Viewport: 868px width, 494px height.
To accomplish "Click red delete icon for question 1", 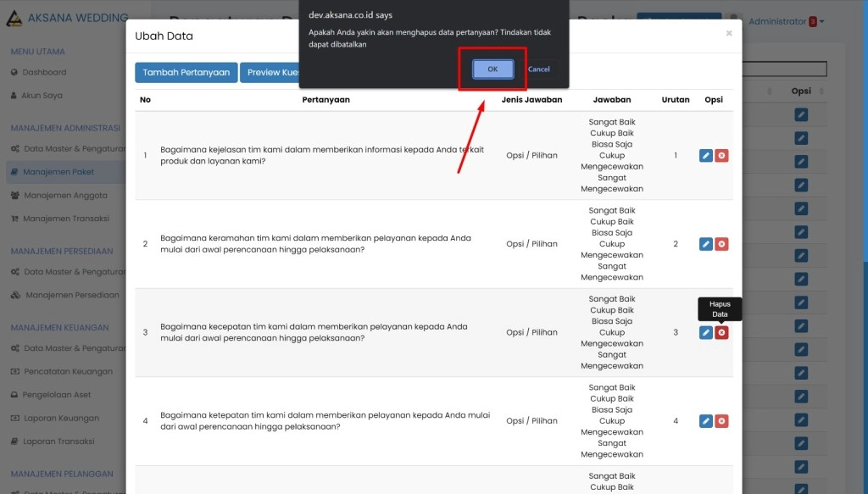I will click(721, 155).
